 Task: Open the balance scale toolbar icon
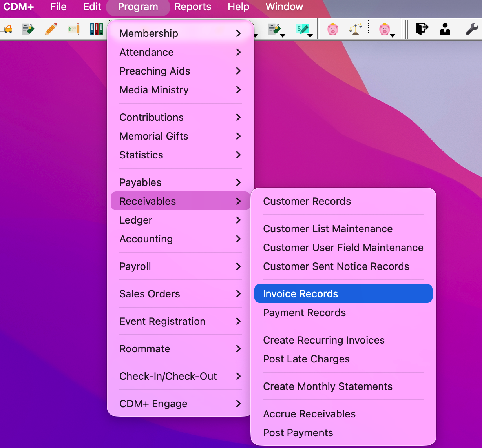356,29
